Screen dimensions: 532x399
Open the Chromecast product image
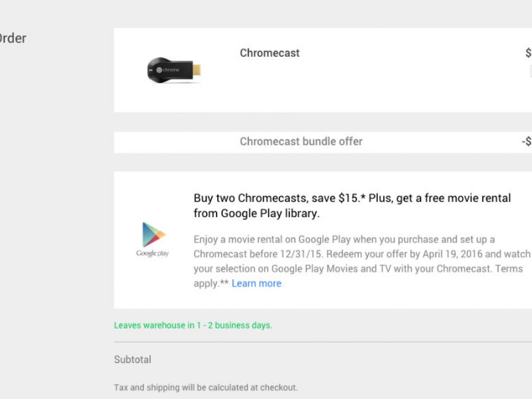point(174,70)
